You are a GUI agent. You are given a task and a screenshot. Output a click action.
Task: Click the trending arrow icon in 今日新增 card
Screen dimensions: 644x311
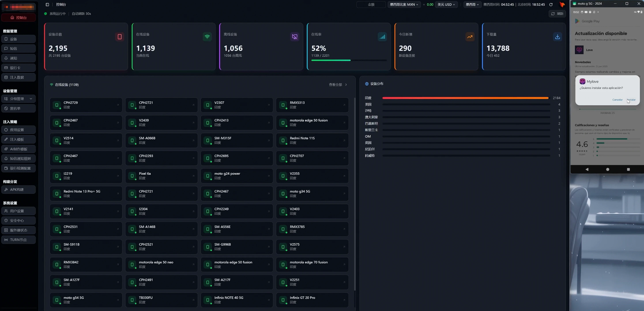coord(470,37)
